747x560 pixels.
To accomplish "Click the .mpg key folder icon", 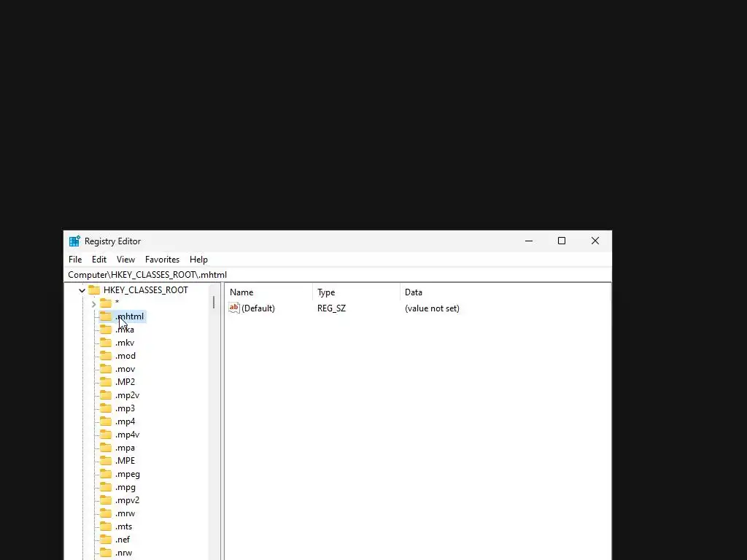I will (106, 487).
